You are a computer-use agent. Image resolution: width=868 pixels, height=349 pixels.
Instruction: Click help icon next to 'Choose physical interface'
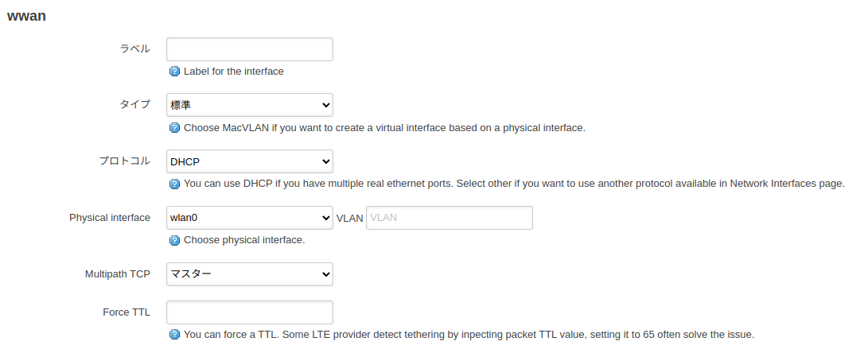pyautogui.click(x=175, y=240)
